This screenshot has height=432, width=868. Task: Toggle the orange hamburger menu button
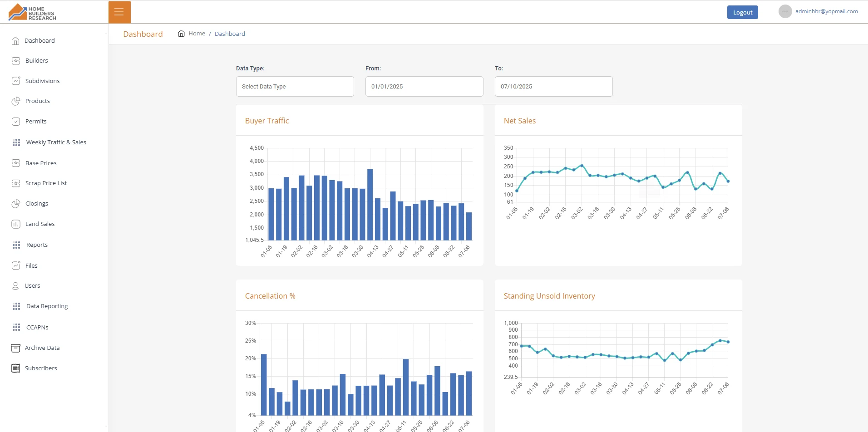(119, 12)
